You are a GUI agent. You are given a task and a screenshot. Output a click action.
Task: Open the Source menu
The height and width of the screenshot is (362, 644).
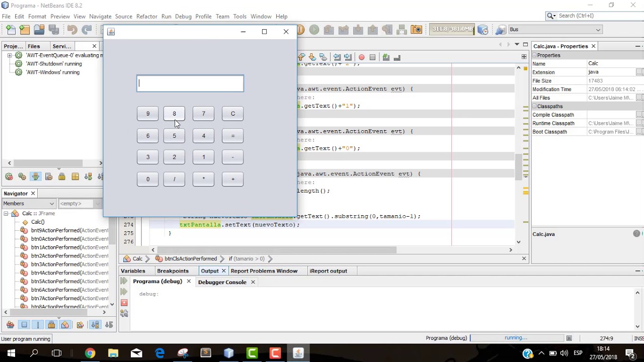click(123, 17)
